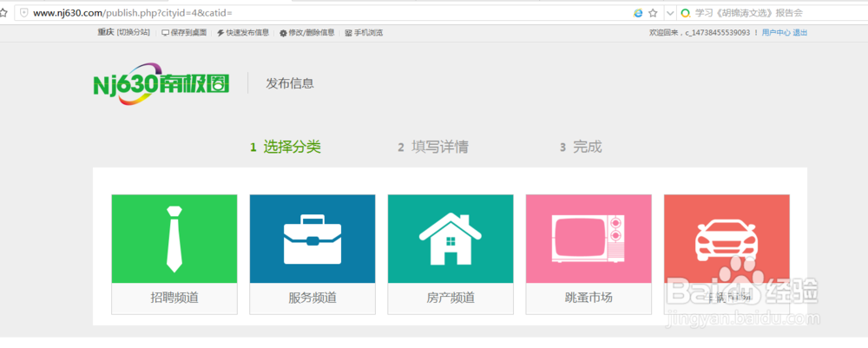Click the 跳蚤市场 label
868x348 pixels.
coord(589,298)
